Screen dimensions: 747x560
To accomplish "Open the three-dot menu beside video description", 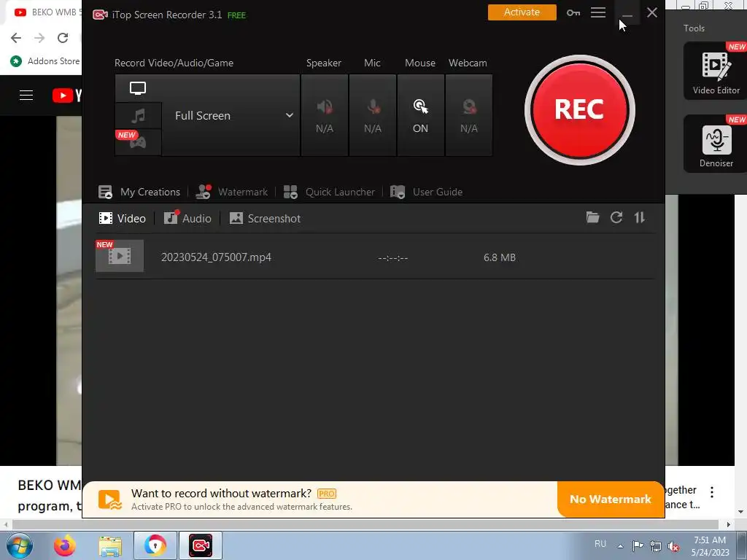I will [x=712, y=492].
